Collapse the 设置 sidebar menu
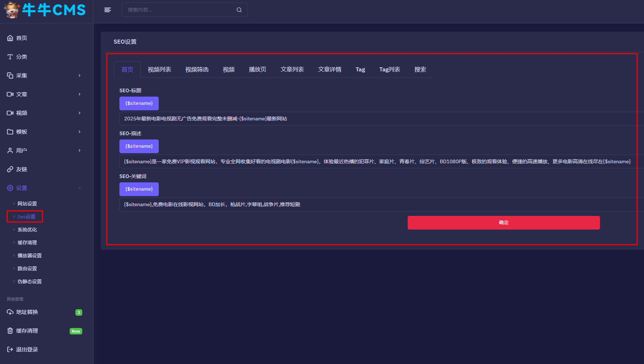 pyautogui.click(x=44, y=188)
